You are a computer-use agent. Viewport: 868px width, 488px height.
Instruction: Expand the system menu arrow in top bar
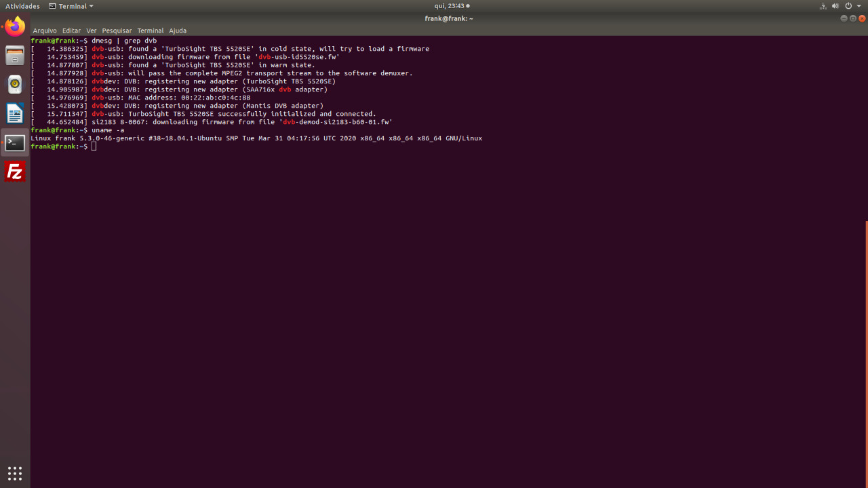[x=859, y=6]
